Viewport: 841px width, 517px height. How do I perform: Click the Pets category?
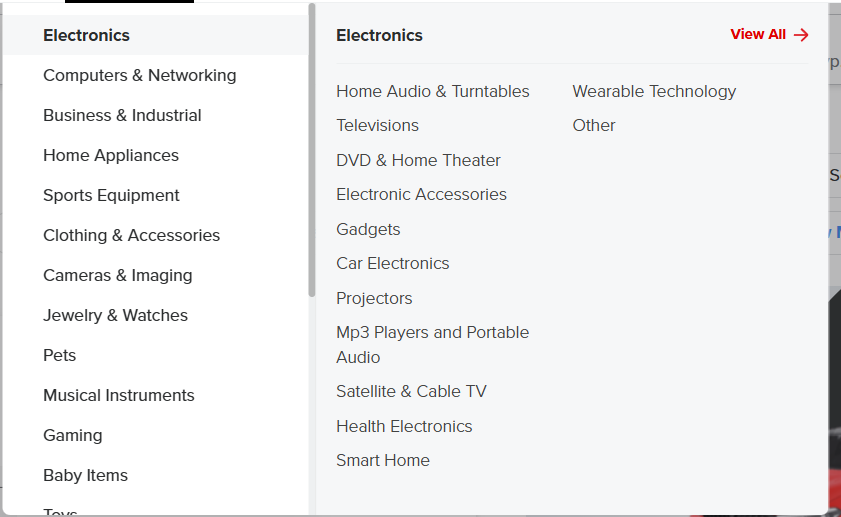pyautogui.click(x=59, y=355)
